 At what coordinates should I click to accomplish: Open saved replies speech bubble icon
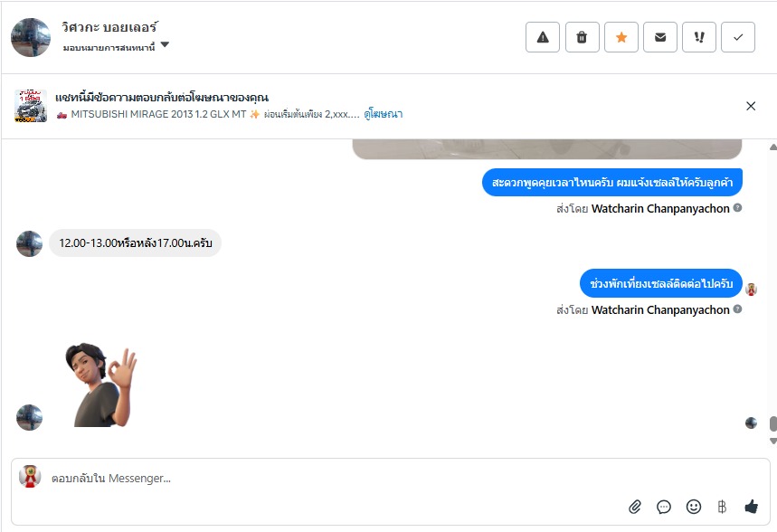664,507
